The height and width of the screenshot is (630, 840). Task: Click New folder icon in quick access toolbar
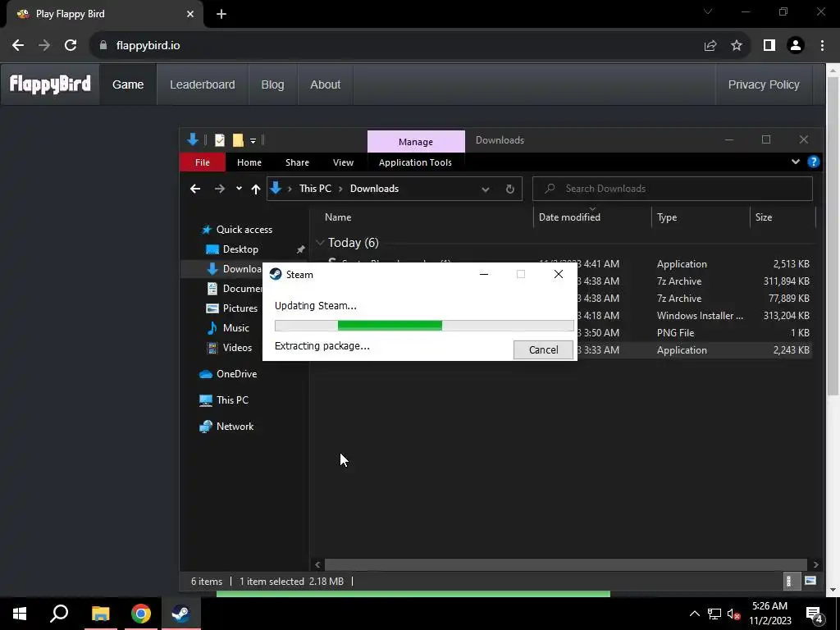coord(238,140)
